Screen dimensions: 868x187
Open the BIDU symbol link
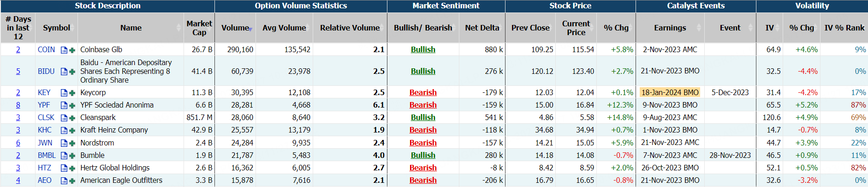click(x=46, y=71)
